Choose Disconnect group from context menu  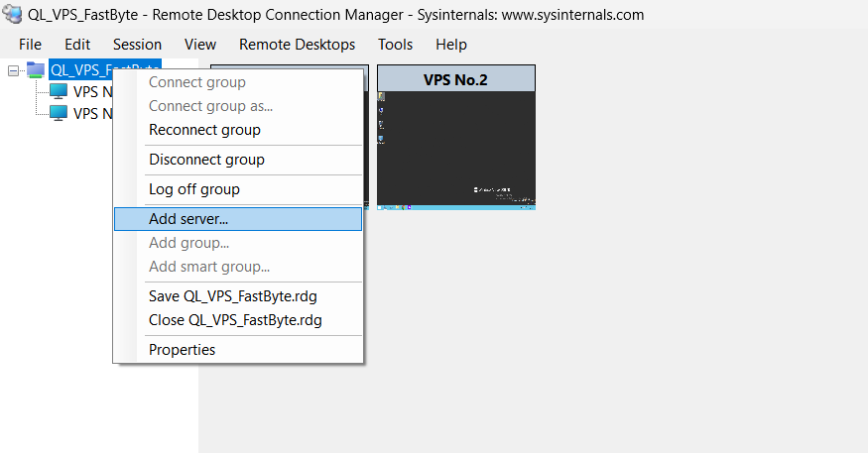pyautogui.click(x=238, y=160)
